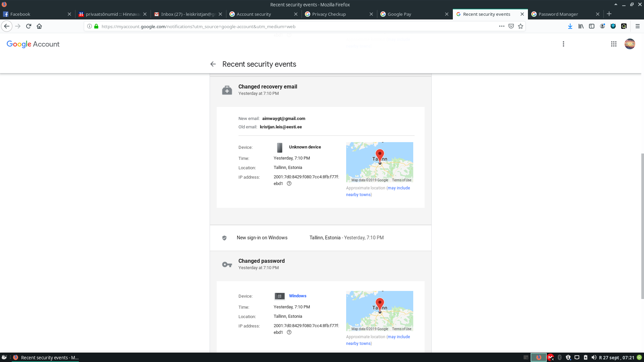Open the Google Account profile avatar
Screen dimensions: 644x362
(630, 44)
